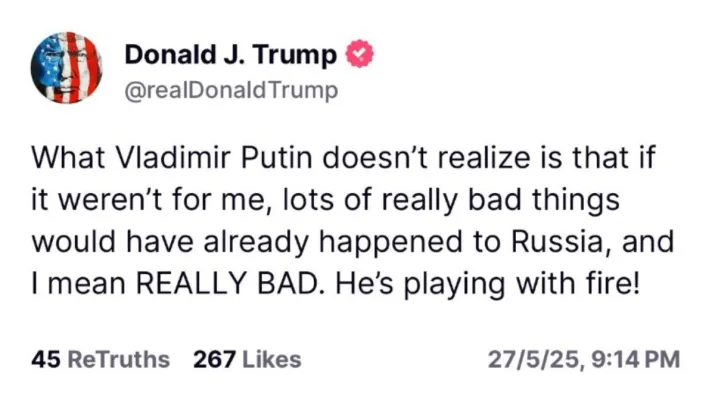Click the number 45 count
The image size is (715, 402).
click(46, 359)
